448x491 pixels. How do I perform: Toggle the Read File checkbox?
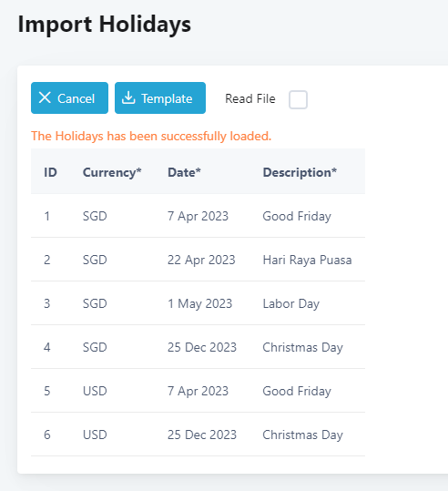298,99
